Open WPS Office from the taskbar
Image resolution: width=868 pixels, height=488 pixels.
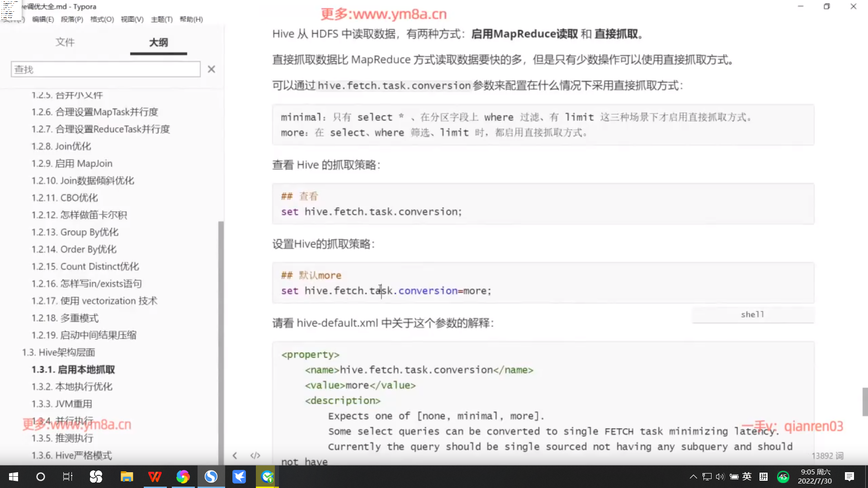coord(155,477)
